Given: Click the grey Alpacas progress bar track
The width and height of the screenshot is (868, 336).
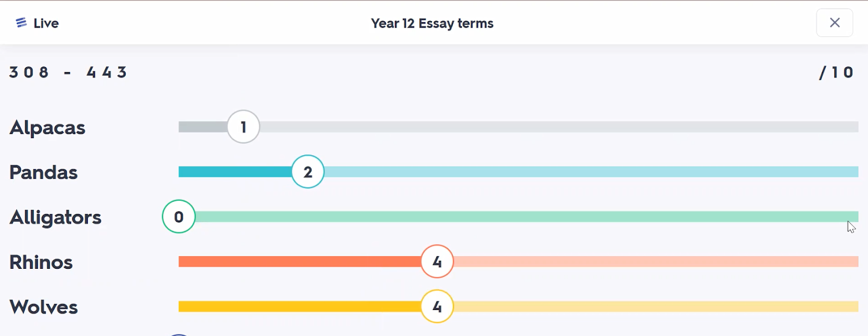Looking at the screenshot, I should pyautogui.click(x=542, y=127).
